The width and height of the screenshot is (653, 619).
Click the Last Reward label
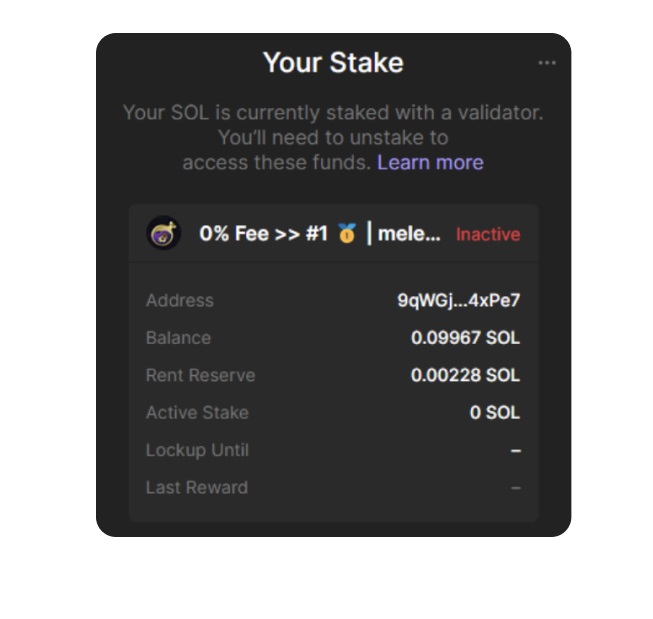pos(197,488)
